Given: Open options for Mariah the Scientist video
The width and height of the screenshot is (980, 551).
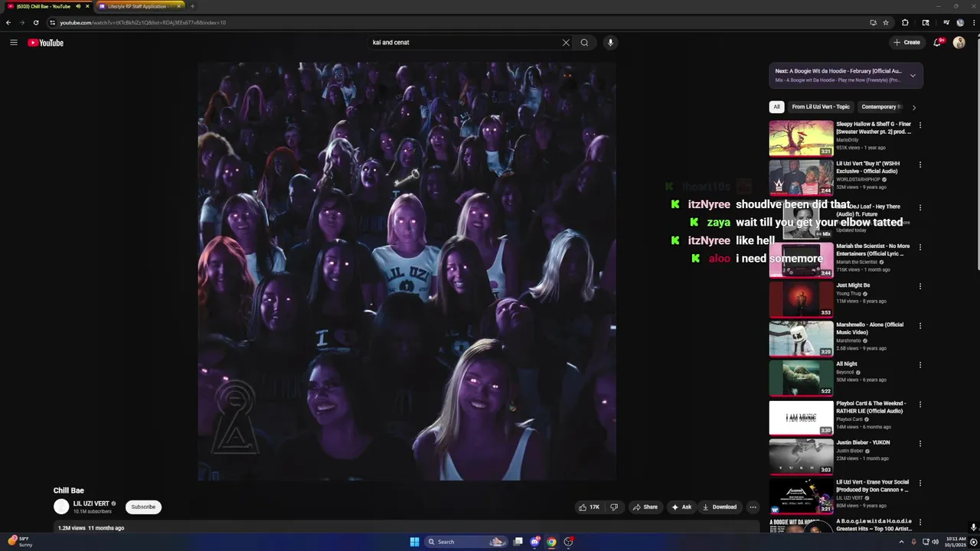Looking at the screenshot, I should 920,247.
